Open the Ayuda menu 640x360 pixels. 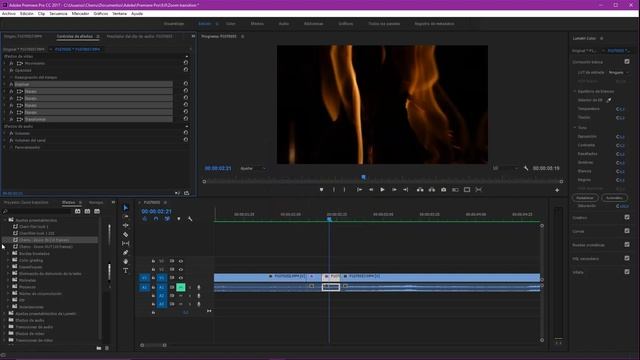pos(137,13)
